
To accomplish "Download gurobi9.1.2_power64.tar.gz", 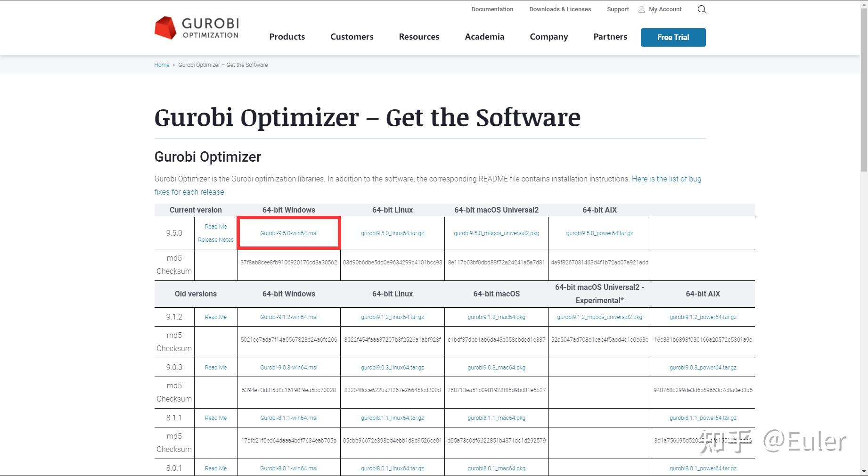I will [703, 317].
